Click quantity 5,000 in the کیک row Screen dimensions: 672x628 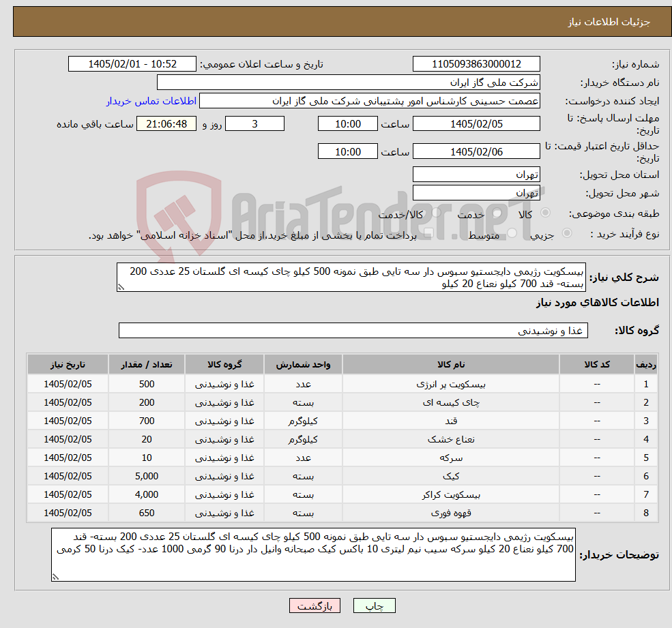point(147,477)
